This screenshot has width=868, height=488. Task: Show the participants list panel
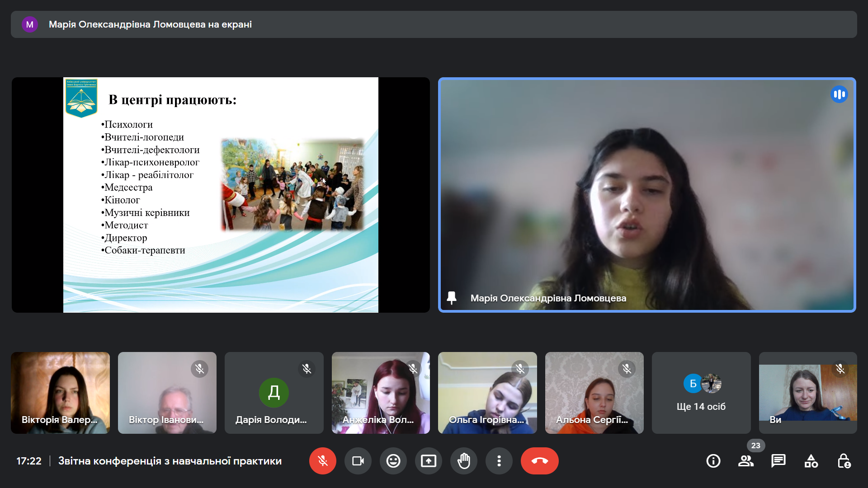[x=745, y=461]
